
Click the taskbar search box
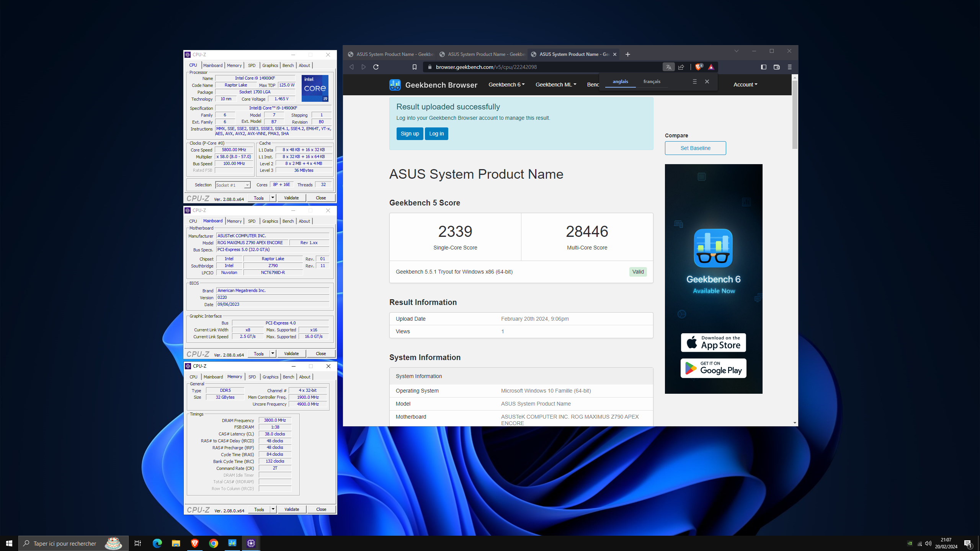73,543
